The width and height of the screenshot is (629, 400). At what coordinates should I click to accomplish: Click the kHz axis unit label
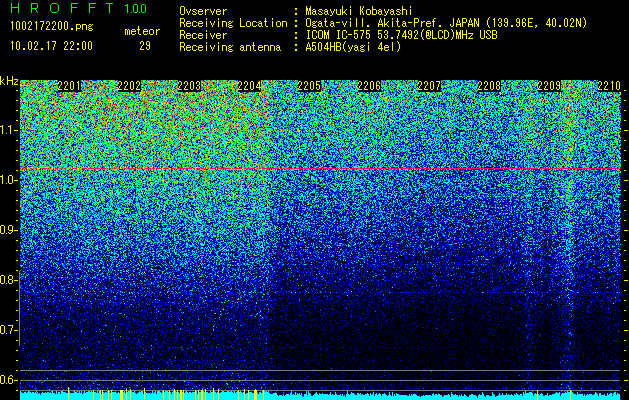point(9,81)
